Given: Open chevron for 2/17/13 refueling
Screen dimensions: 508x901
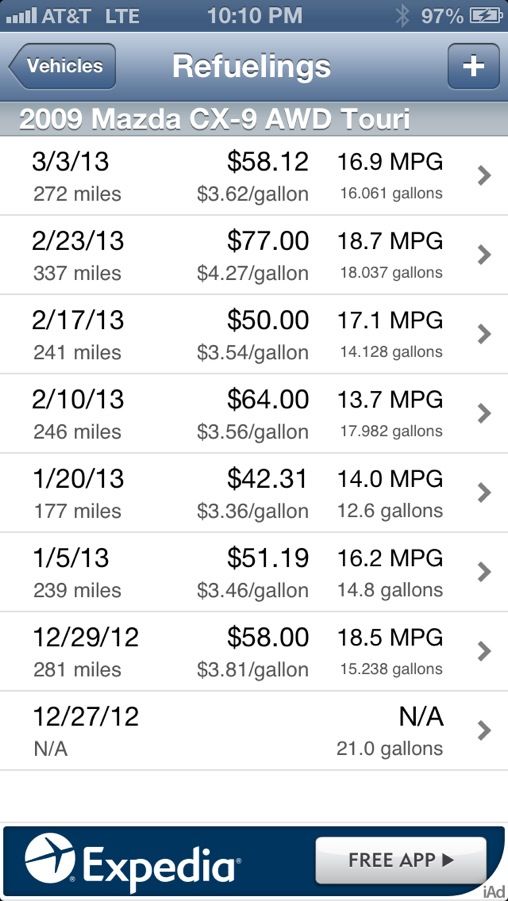Looking at the screenshot, I should 484,334.
